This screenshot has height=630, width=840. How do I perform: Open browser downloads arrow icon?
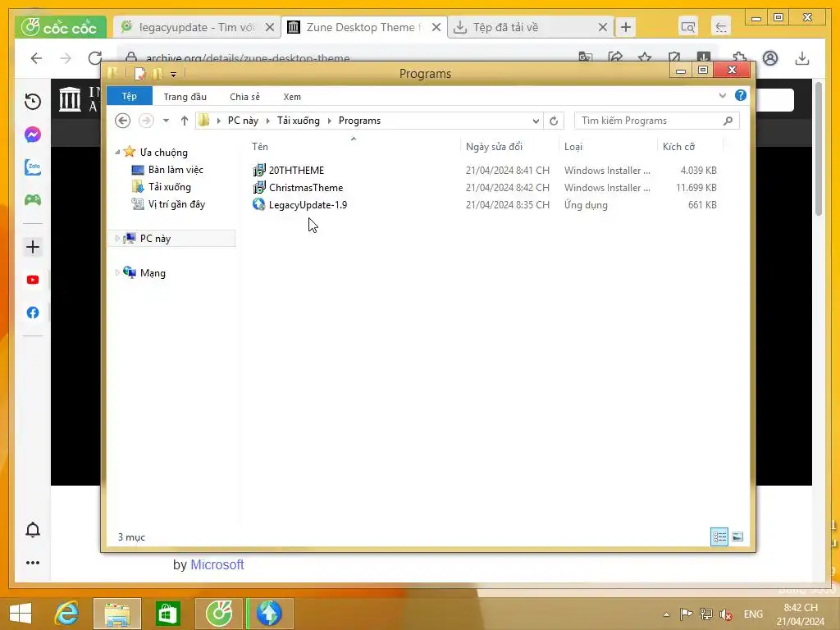pos(802,58)
